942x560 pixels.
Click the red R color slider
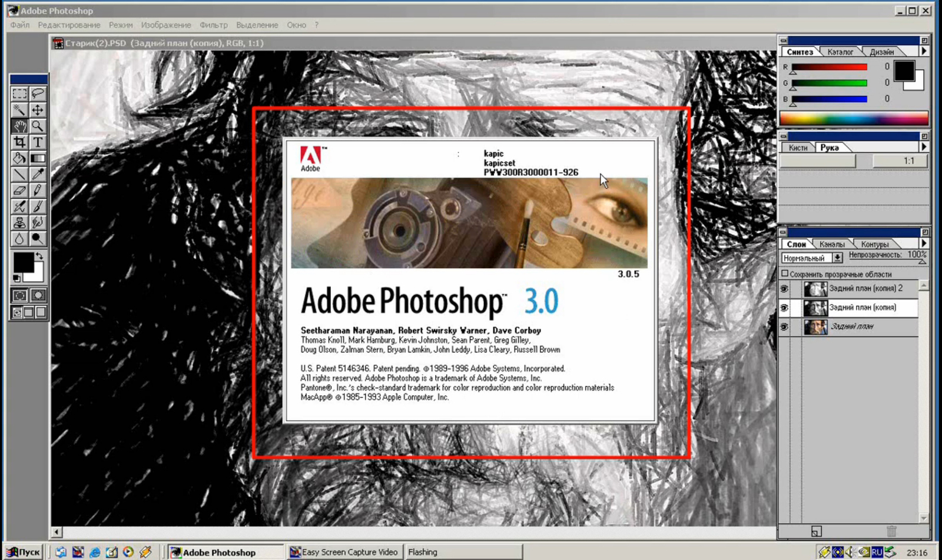(829, 67)
